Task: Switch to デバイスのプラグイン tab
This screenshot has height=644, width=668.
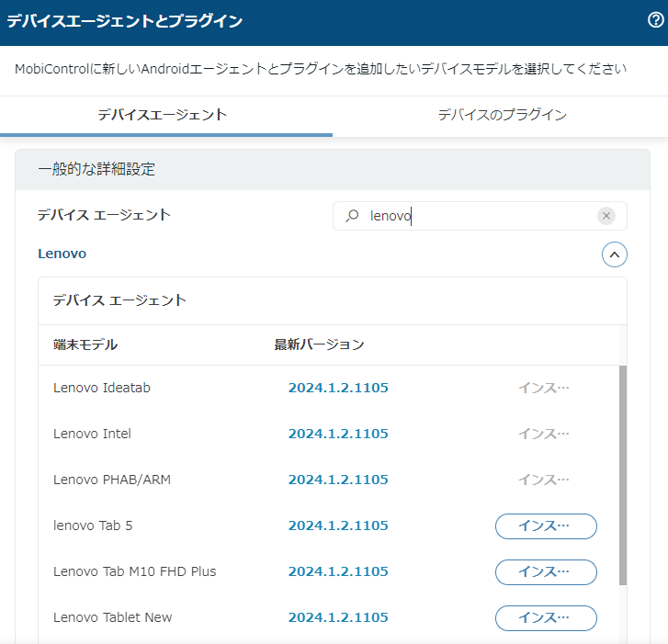Action: coord(502,115)
